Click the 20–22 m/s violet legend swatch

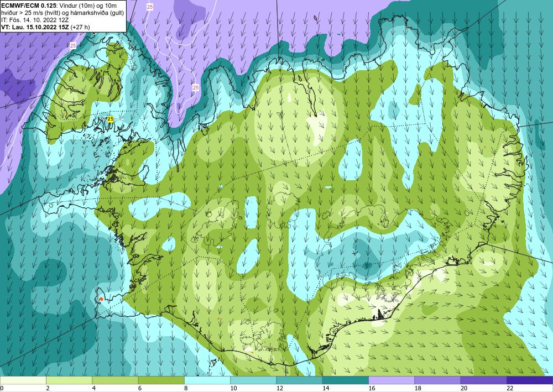click(483, 380)
